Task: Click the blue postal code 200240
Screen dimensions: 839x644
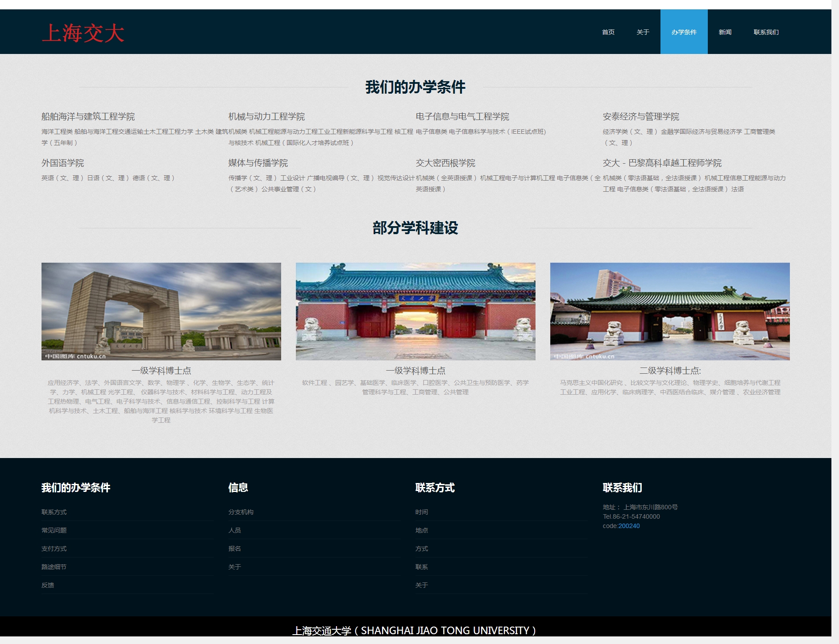Action: (x=629, y=526)
